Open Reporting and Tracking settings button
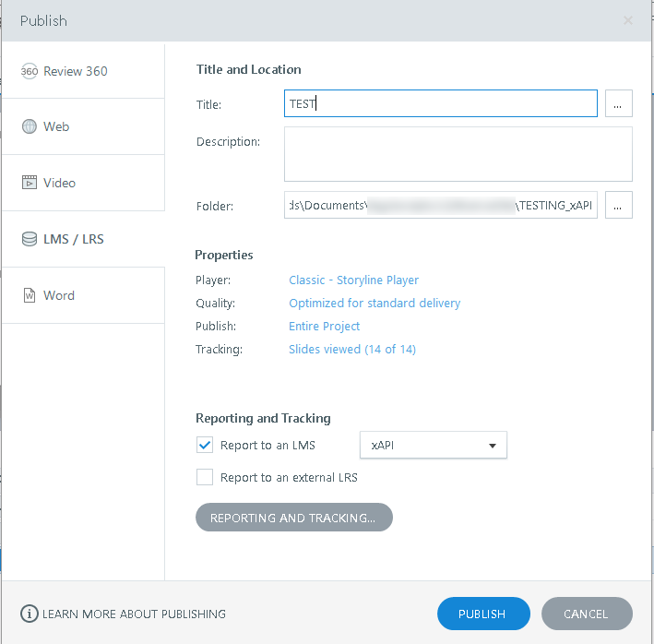The image size is (654, 644). 293,518
